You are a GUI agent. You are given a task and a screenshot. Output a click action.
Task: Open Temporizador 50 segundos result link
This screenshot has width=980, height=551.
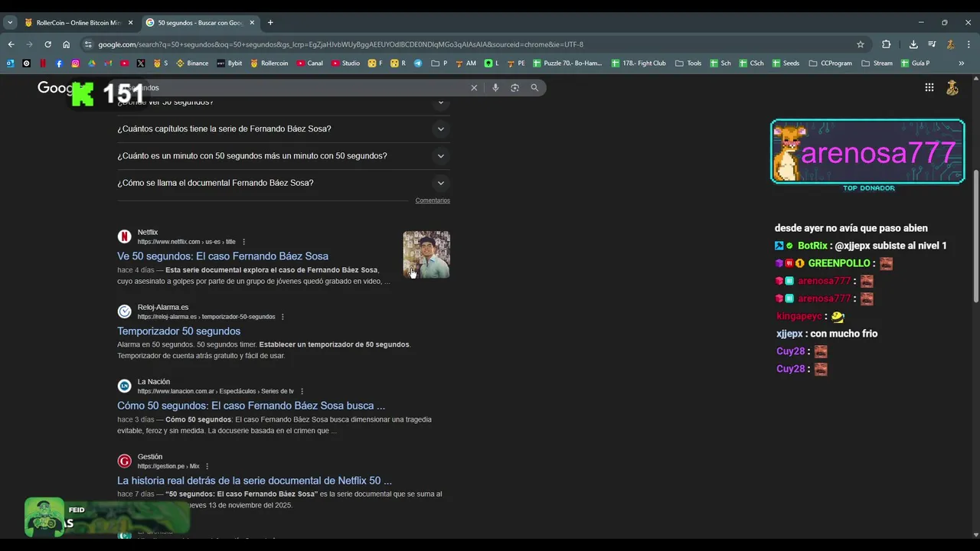[178, 331]
